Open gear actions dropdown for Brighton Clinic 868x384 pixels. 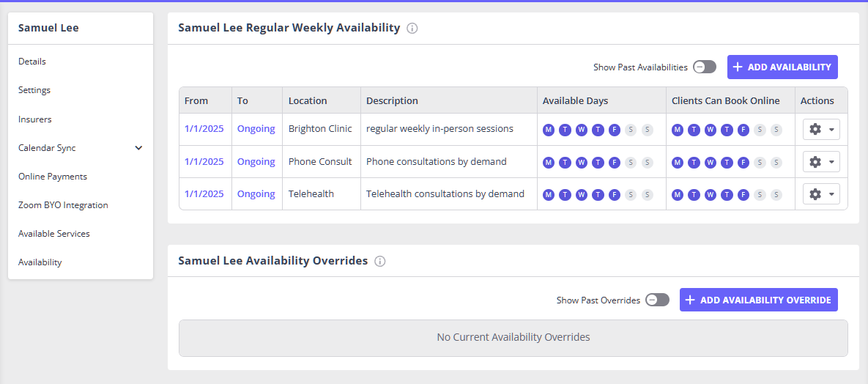(x=821, y=130)
